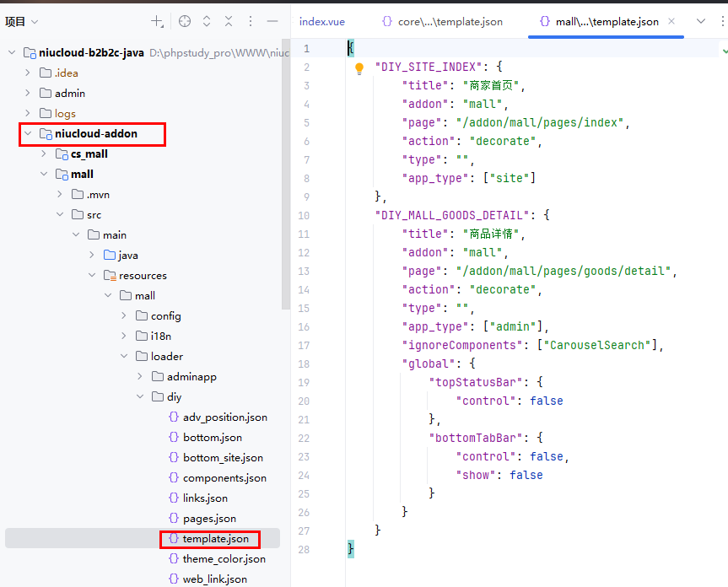The height and width of the screenshot is (587, 728).
Task: Open components.json in the project tree
Action: coord(224,477)
